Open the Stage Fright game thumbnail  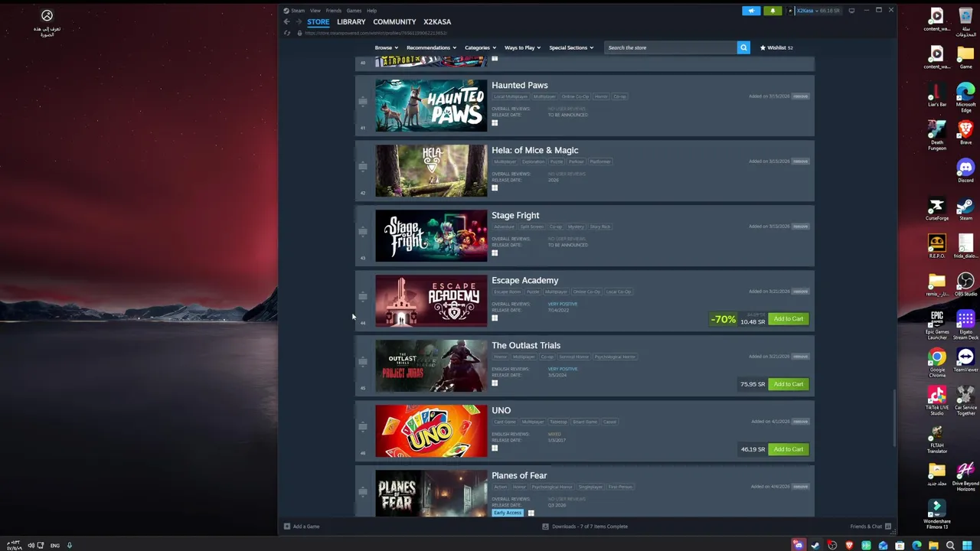point(431,236)
